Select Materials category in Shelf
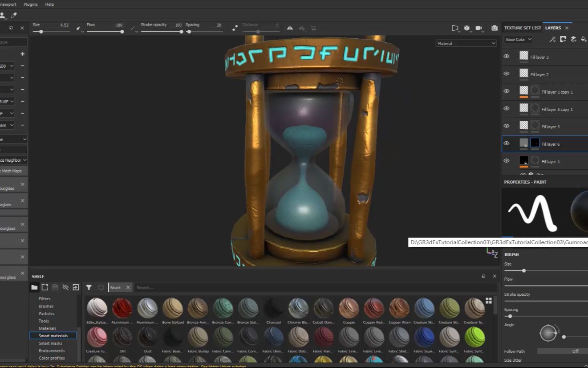The width and height of the screenshot is (588, 368). [x=47, y=328]
